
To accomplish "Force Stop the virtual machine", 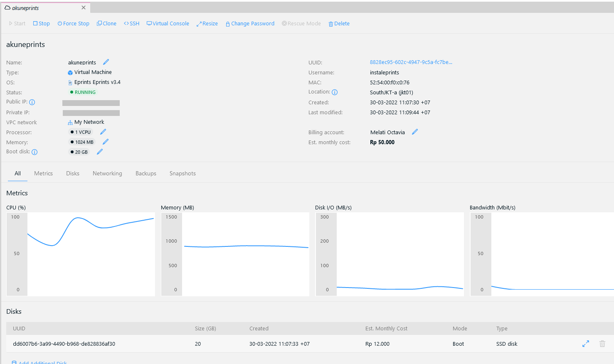I will (x=74, y=24).
